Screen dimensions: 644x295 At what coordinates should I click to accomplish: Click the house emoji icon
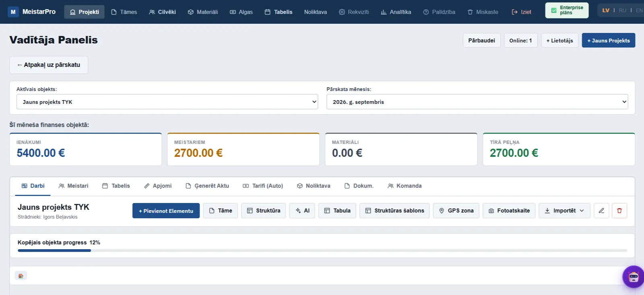[x=21, y=276]
